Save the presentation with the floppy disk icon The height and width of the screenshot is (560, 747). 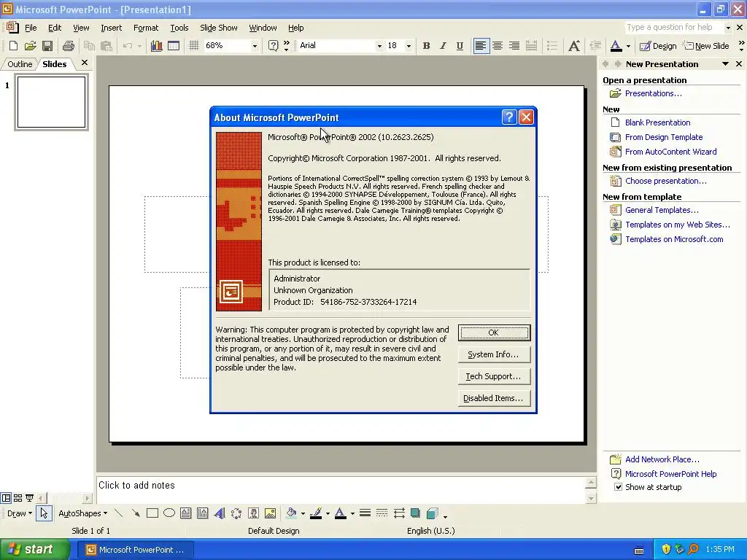pos(47,46)
